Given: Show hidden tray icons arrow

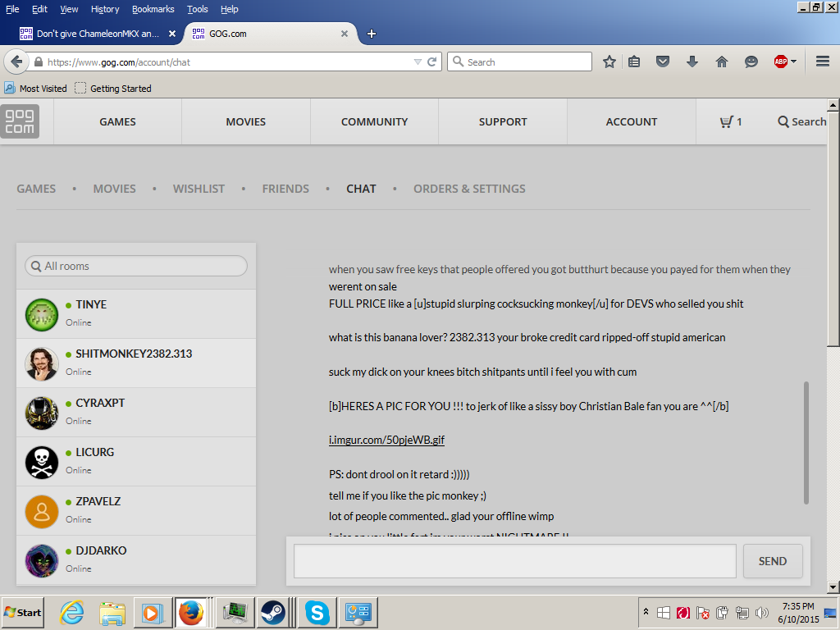Looking at the screenshot, I should [646, 612].
